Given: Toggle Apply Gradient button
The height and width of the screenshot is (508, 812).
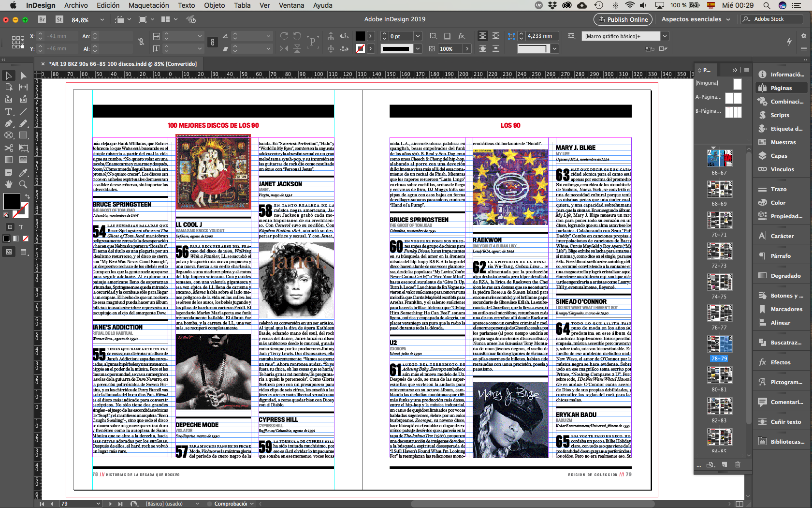Looking at the screenshot, I should coord(16,239).
